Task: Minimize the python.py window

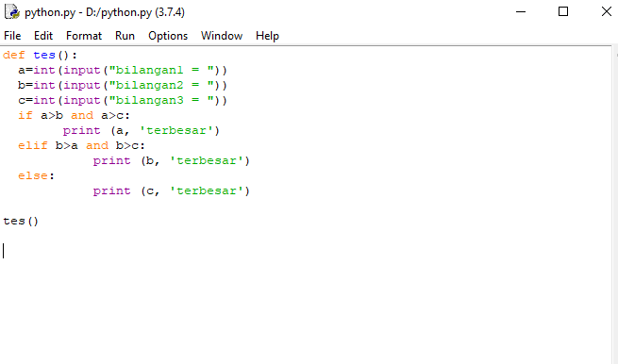Action: (521, 12)
